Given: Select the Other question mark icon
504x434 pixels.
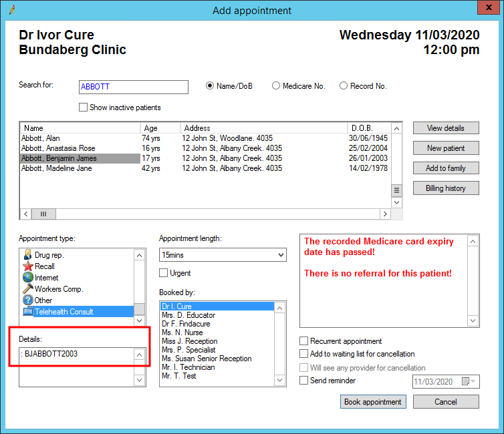Looking at the screenshot, I should tap(27, 300).
